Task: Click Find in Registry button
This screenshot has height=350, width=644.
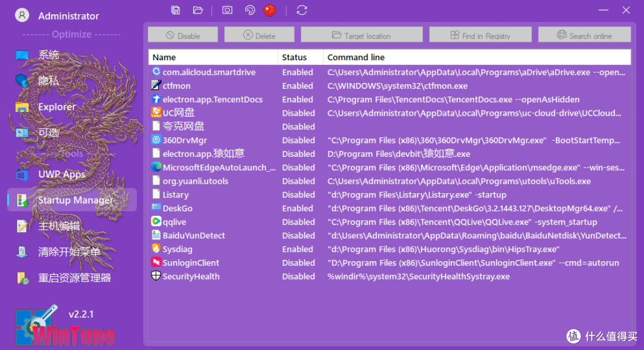Action: [480, 35]
